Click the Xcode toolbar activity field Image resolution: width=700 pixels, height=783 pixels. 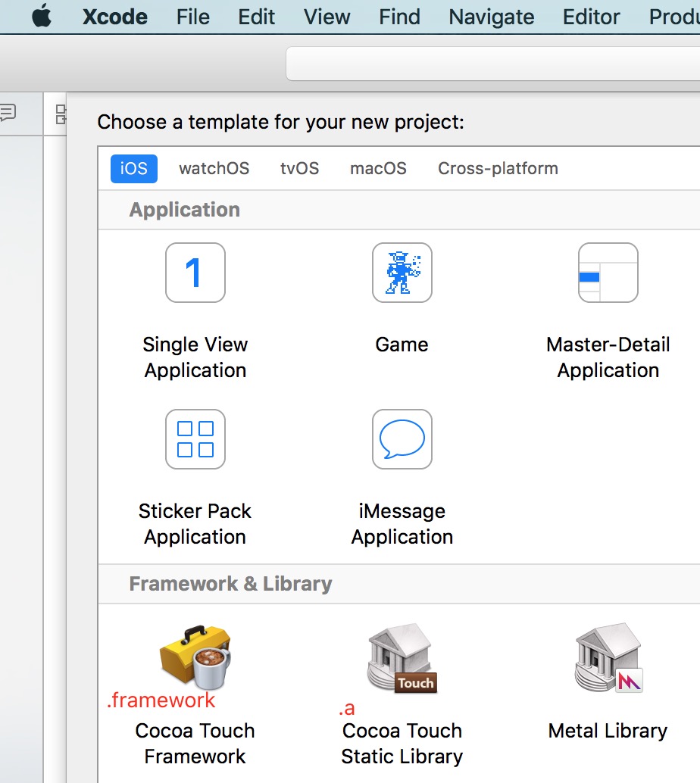pos(492,64)
